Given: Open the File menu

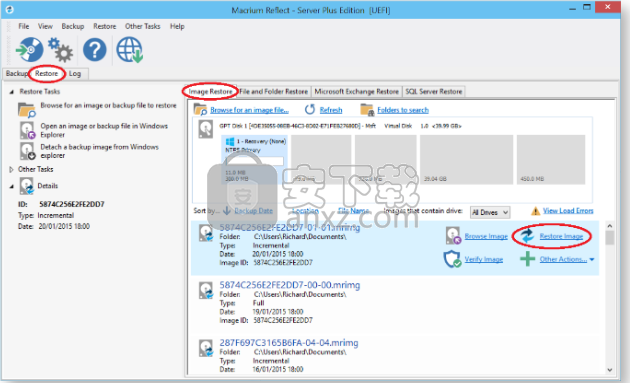Looking at the screenshot, I should 24,26.
